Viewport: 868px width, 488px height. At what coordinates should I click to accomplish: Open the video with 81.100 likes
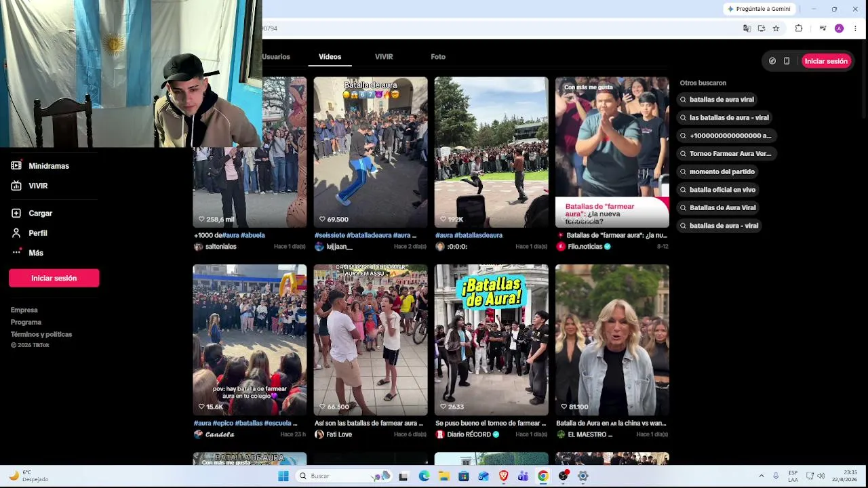612,340
